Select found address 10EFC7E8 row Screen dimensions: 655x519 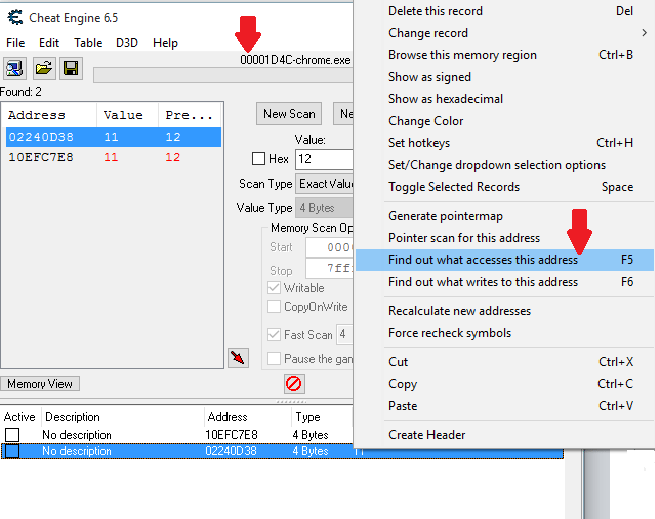coord(113,157)
